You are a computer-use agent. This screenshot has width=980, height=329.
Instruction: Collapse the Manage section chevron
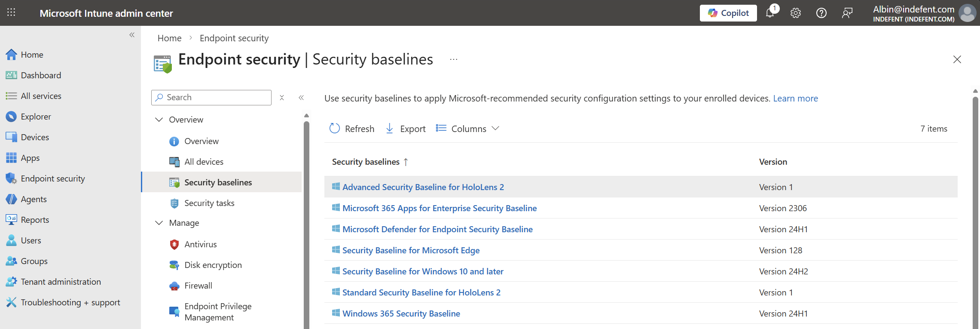tap(159, 223)
